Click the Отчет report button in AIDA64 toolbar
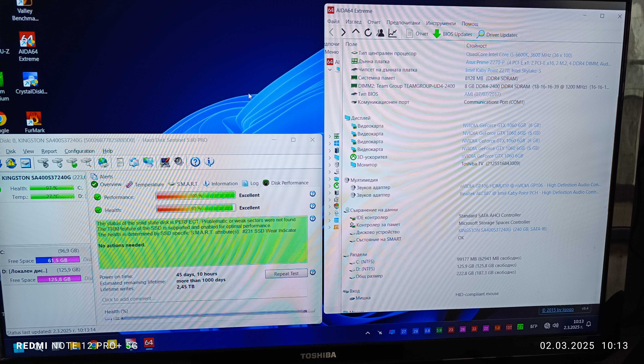Screen dimensions: 644x364 (417, 33)
